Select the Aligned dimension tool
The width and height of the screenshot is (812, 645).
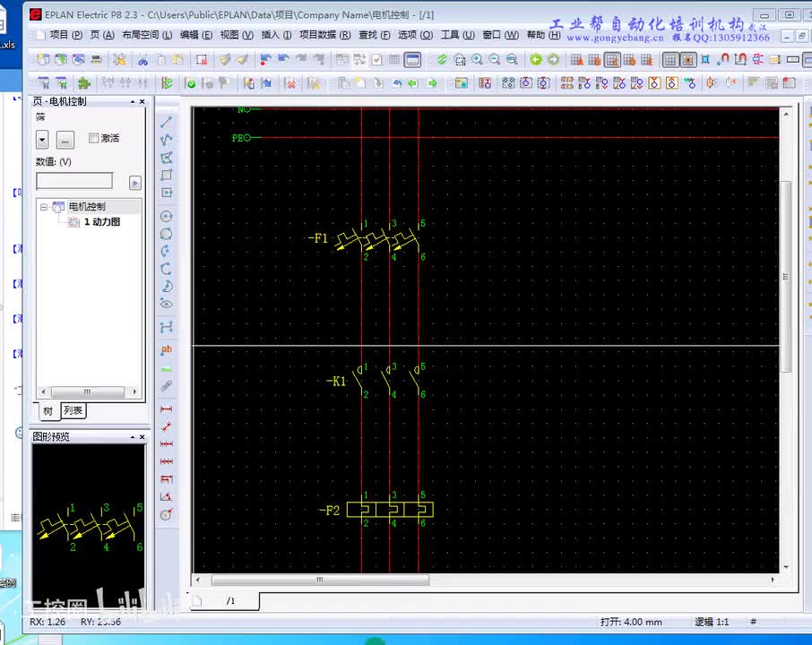(x=166, y=426)
